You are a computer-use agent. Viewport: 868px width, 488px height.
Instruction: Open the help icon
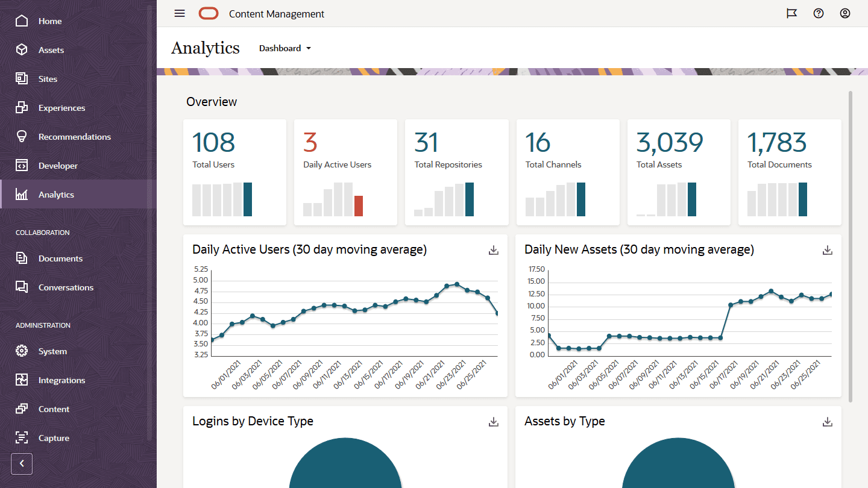click(818, 13)
